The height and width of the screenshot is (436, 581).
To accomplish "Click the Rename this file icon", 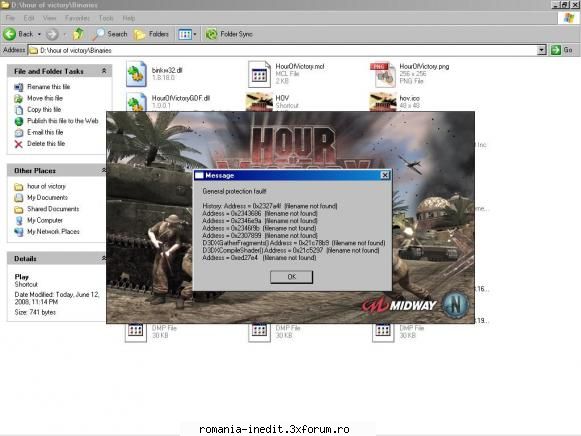I will click(19, 87).
